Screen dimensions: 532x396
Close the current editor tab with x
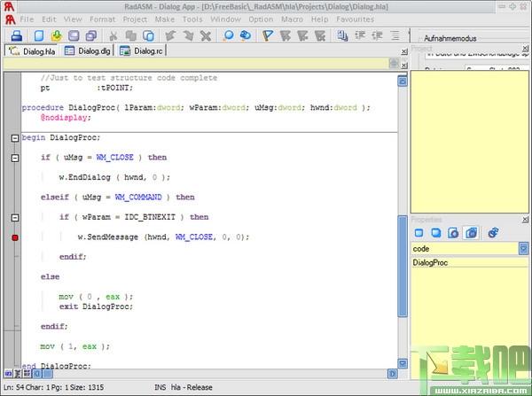point(403,52)
